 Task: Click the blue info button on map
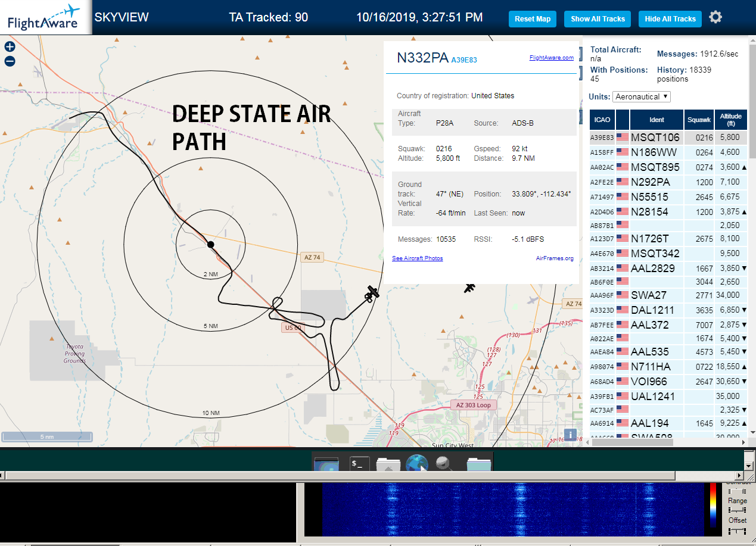click(x=570, y=435)
